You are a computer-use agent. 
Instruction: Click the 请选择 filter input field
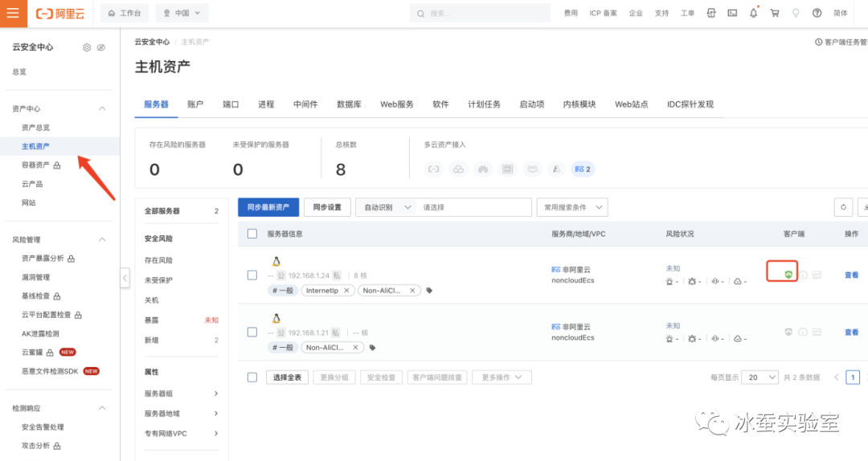coord(474,207)
